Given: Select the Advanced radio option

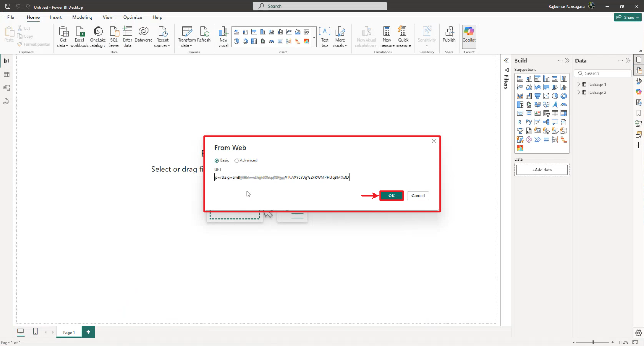Looking at the screenshot, I should 236,161.
